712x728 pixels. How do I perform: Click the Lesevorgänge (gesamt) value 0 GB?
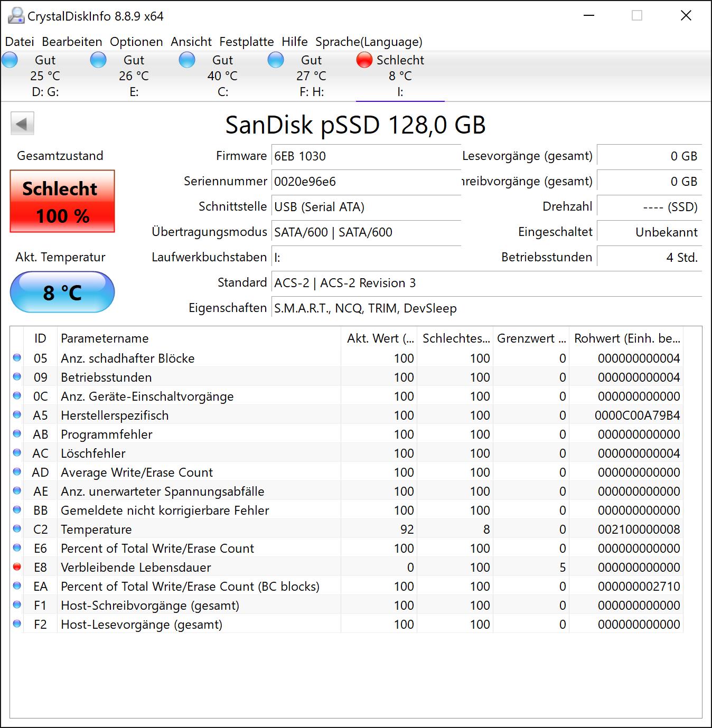click(649, 156)
